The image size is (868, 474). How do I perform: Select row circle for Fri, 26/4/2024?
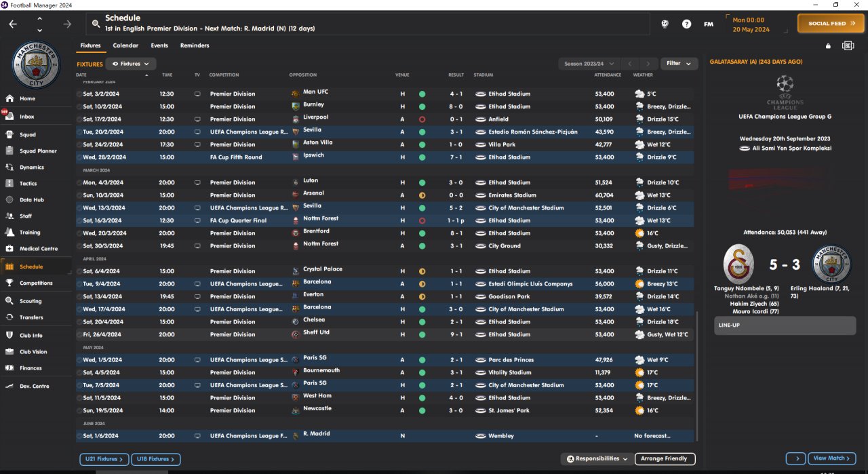click(x=79, y=334)
